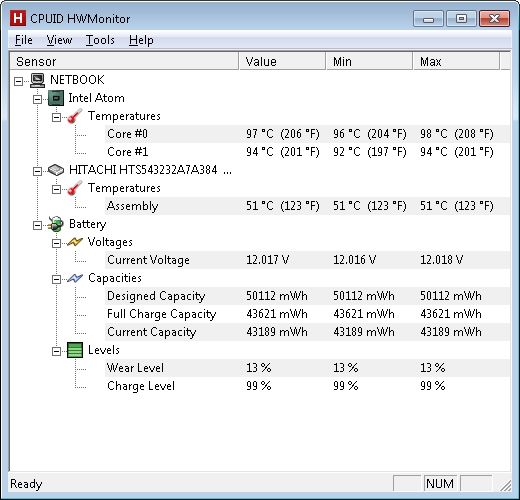The image size is (520, 500).
Task: Select the Core #1 row
Action: click(307, 152)
